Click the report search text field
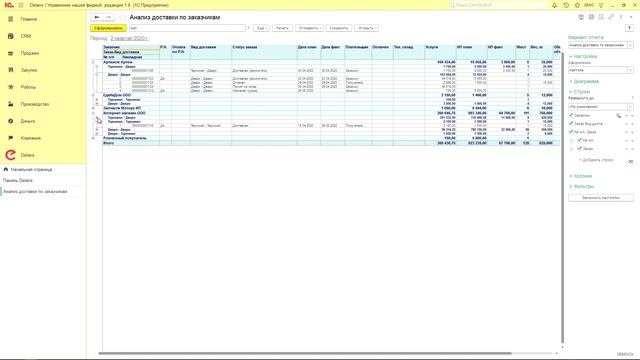 (187, 28)
